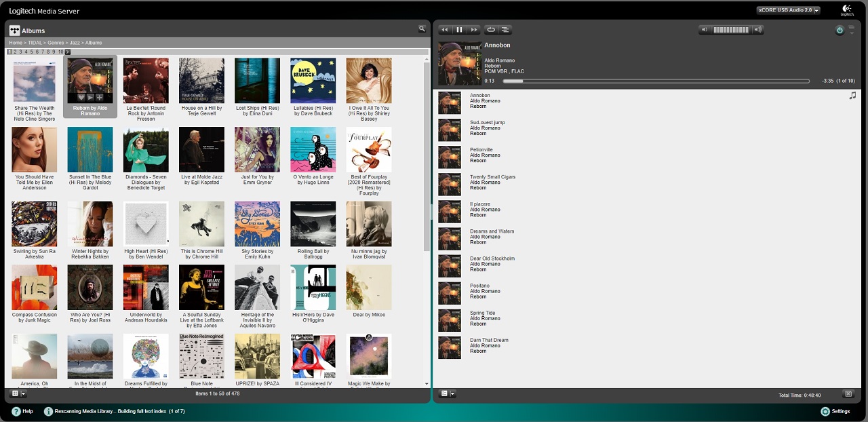Select 'Petionville' in the playlist

click(481, 150)
